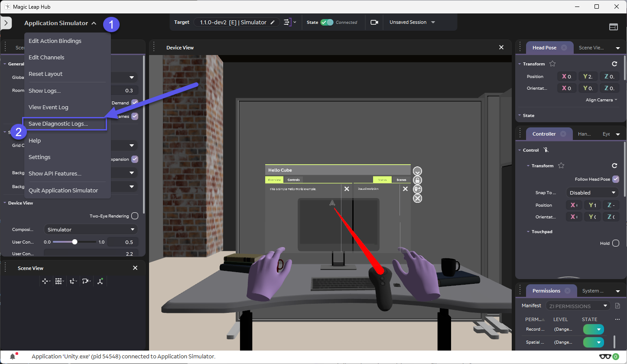
Task: Close the Device View panel
Action: (x=501, y=48)
